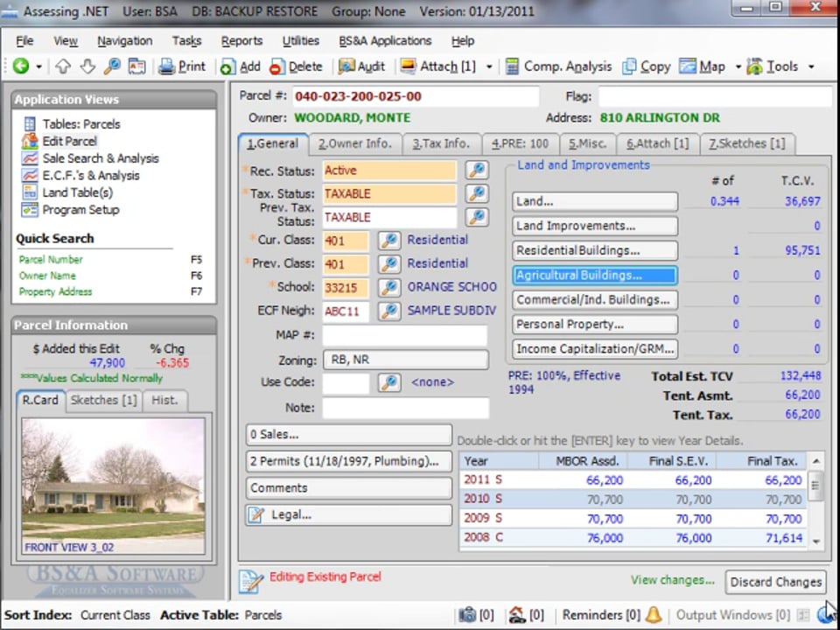Select the 2010 S year row
The width and height of the screenshot is (840, 630).
coord(633,500)
